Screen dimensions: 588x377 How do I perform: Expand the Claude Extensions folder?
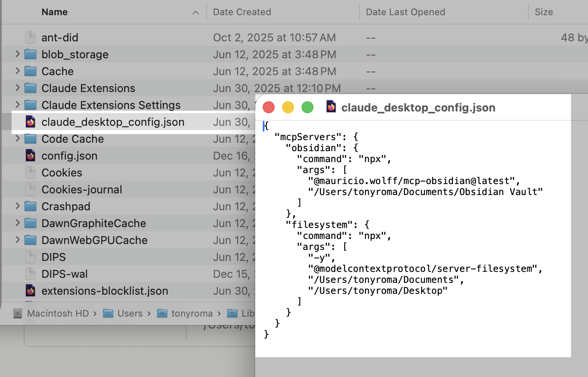tap(17, 88)
